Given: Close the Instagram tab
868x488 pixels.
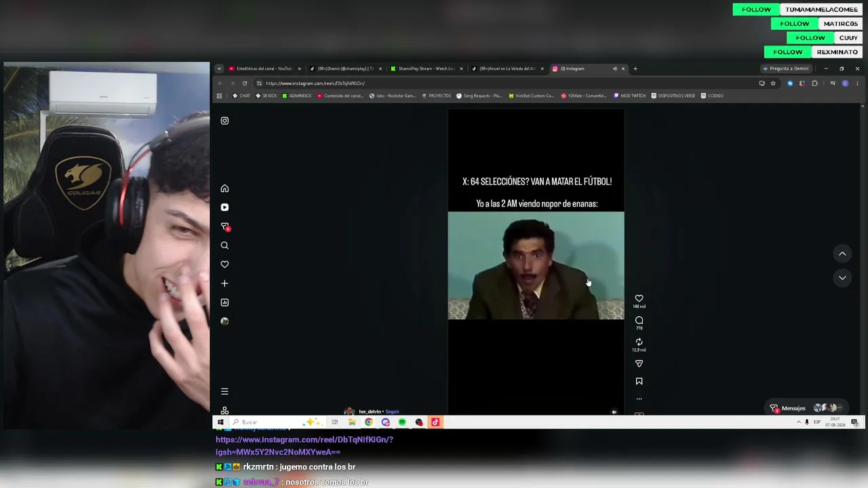Looking at the screenshot, I should (x=623, y=68).
